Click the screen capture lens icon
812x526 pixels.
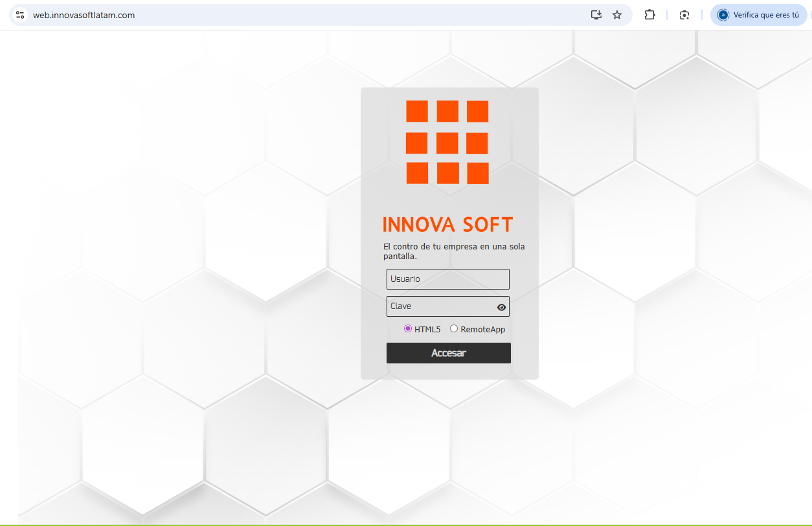coord(684,15)
